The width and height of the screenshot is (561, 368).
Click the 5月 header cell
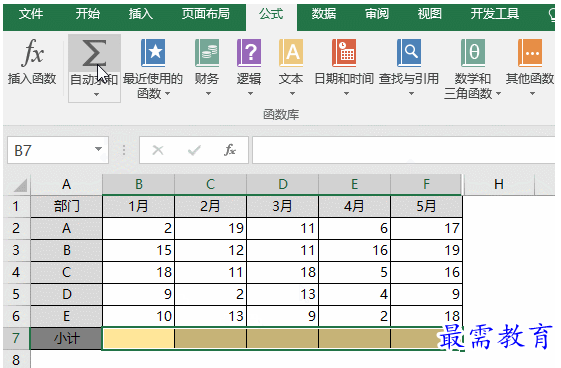point(426,206)
